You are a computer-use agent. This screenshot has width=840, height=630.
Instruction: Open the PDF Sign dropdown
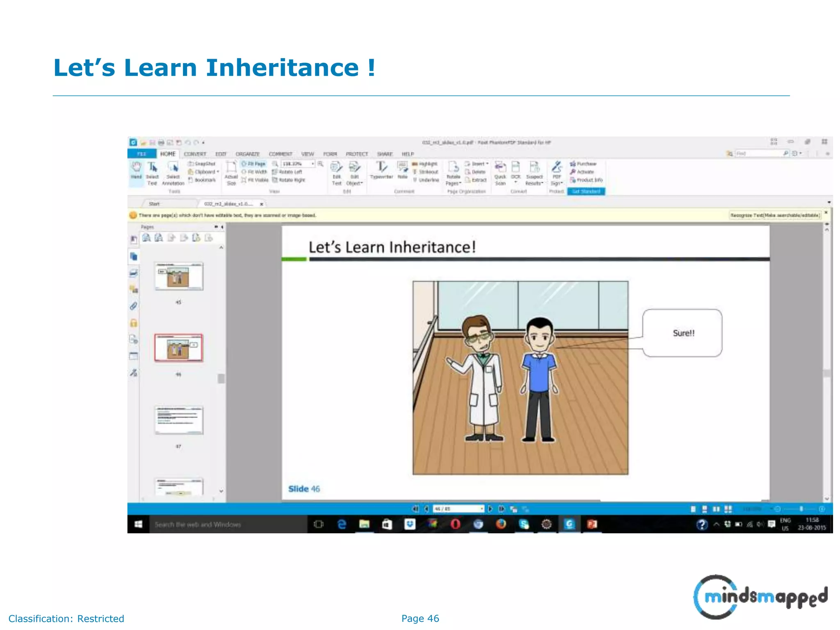pos(556,173)
